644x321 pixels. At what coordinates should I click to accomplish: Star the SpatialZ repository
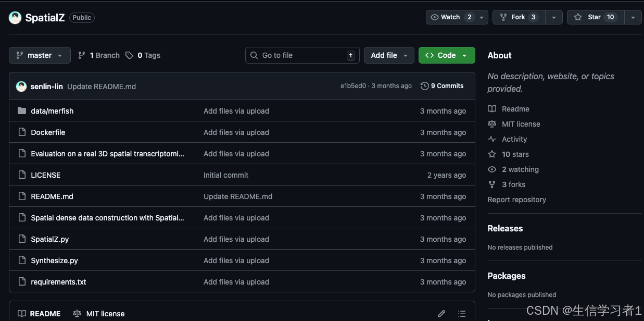tap(595, 17)
